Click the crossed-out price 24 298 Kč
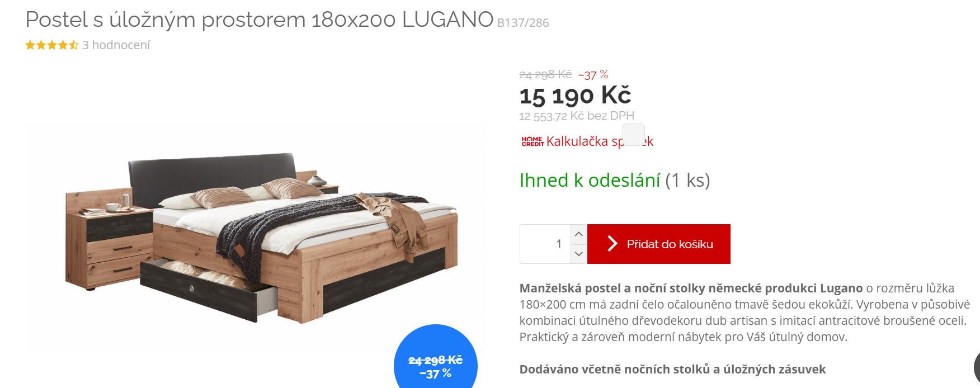The image size is (980, 388). [545, 74]
